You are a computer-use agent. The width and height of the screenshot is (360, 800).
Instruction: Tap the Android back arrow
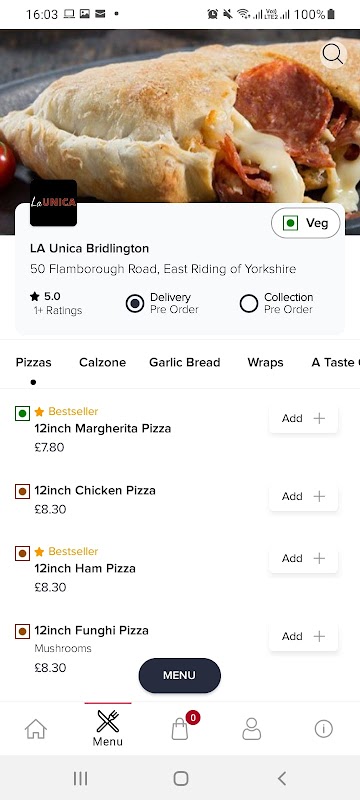tap(281, 778)
